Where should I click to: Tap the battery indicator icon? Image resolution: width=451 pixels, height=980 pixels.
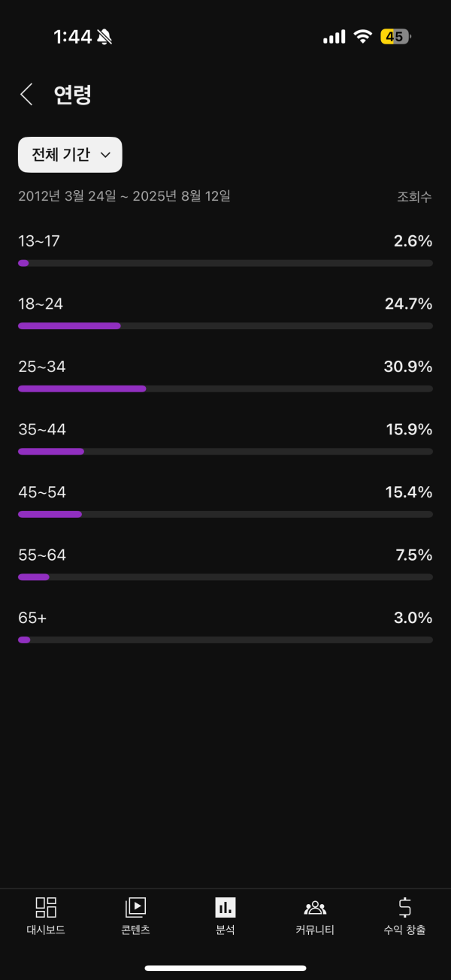point(395,37)
